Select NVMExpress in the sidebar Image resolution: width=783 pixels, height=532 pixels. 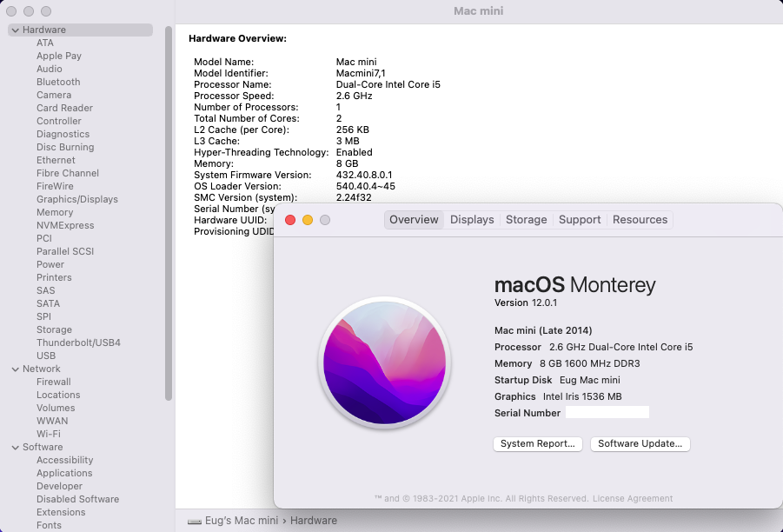point(65,225)
